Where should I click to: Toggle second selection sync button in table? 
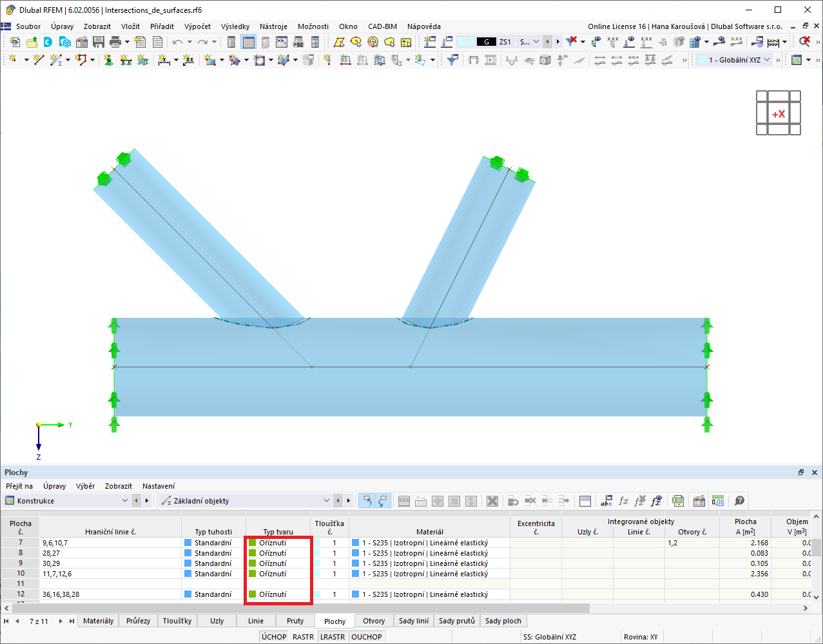pos(383,501)
